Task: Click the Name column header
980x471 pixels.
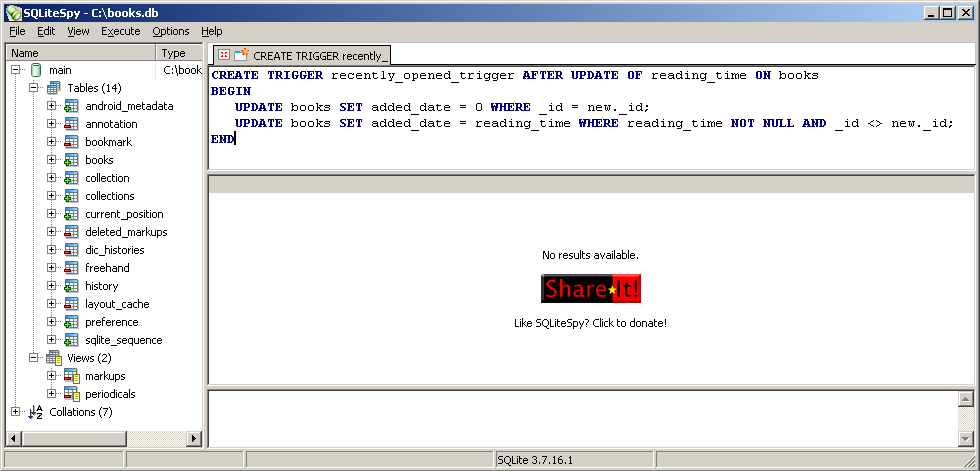Action: pyautogui.click(x=81, y=53)
